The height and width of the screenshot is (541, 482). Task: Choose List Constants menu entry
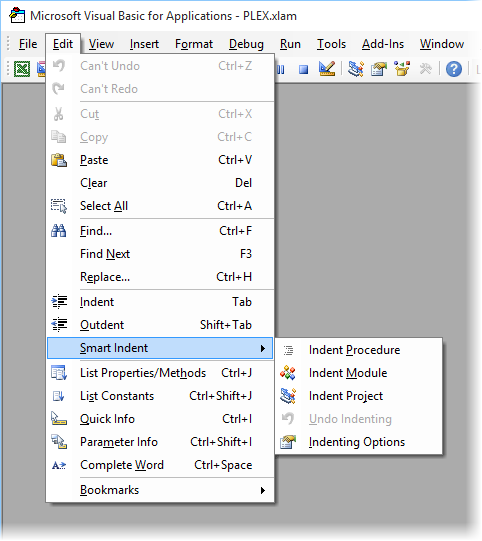click(x=160, y=396)
